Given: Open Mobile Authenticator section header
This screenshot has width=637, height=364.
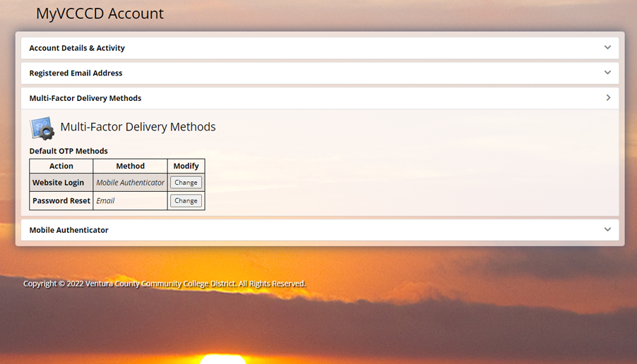Looking at the screenshot, I should [320, 230].
